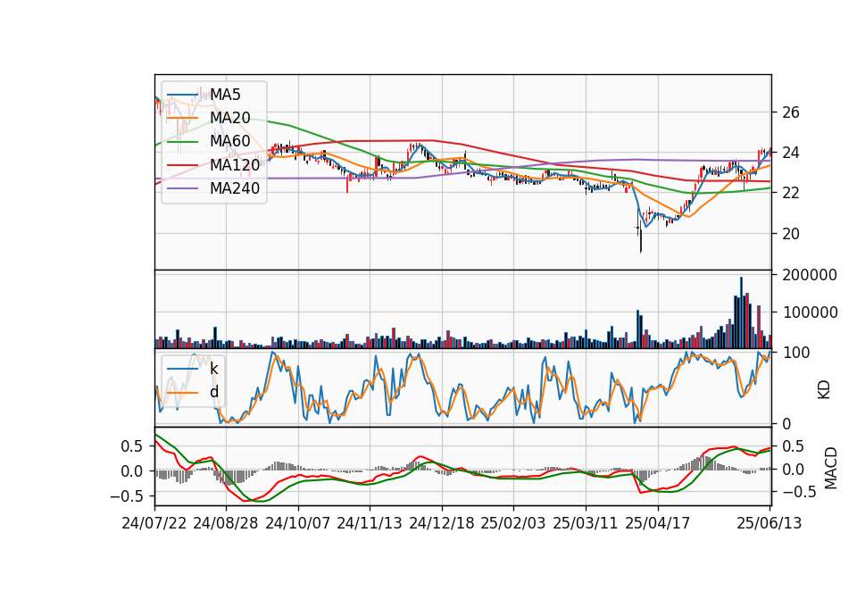Screen dimensions: 857x616
Task: Click the KD axis label
Action: [824, 390]
